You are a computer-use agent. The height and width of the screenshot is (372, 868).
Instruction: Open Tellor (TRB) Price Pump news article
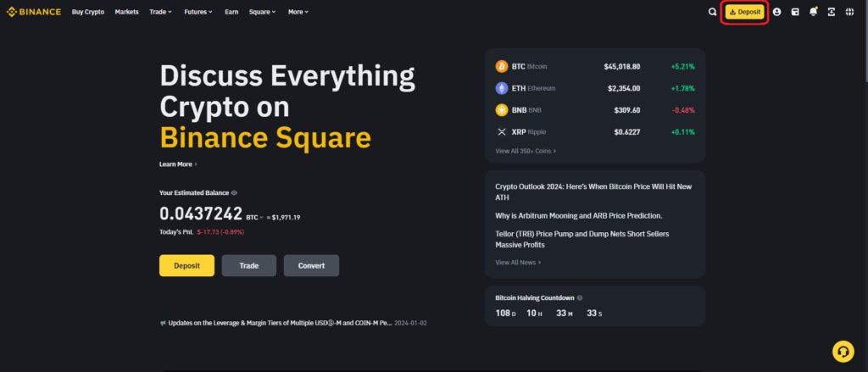[581, 239]
